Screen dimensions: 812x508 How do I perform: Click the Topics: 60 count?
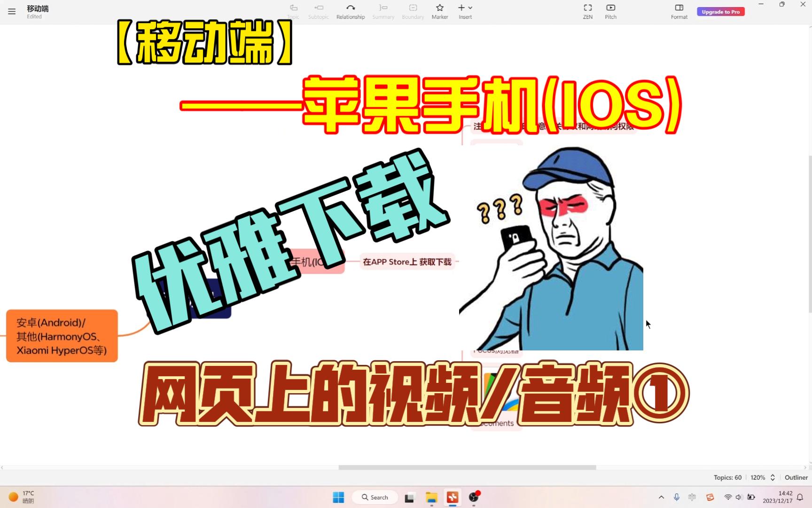pos(727,477)
